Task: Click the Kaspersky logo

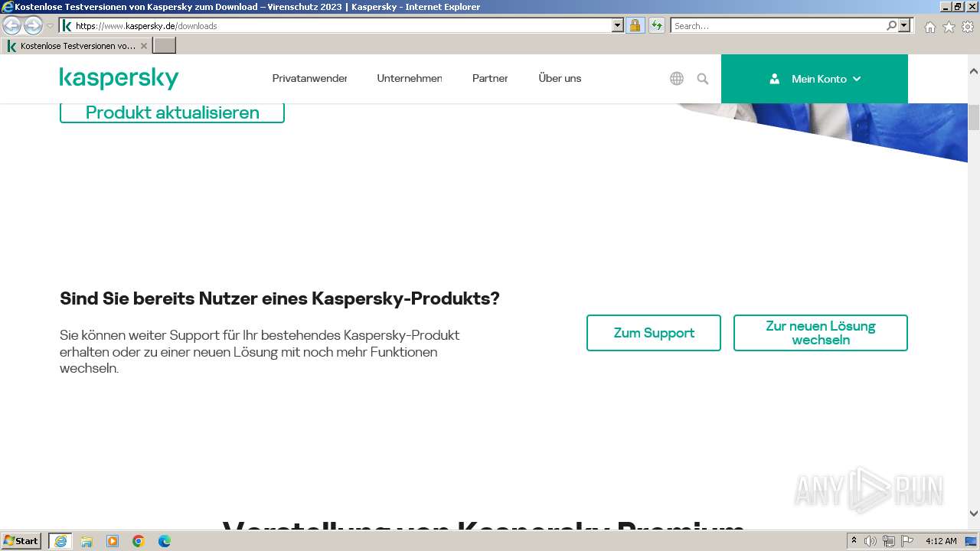Action: [x=119, y=78]
